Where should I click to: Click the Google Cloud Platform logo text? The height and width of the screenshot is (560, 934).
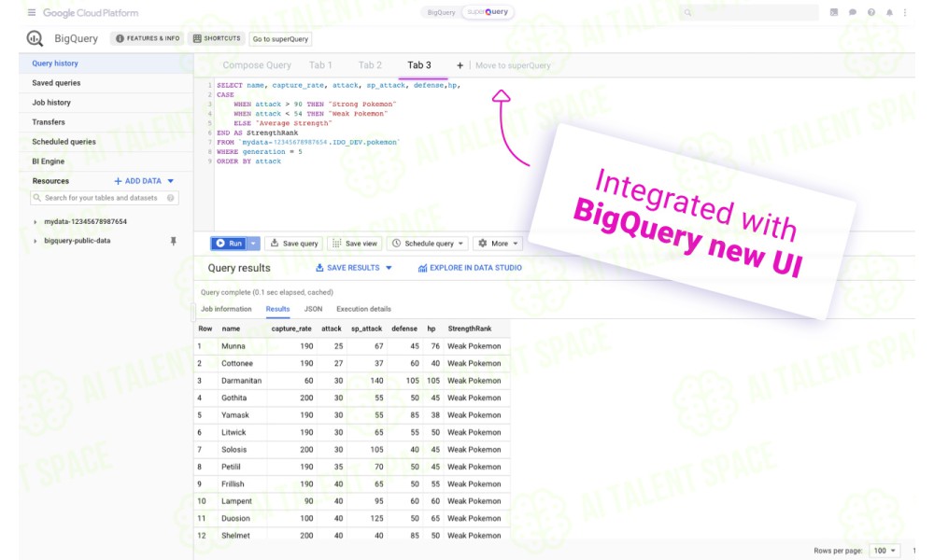(91, 13)
